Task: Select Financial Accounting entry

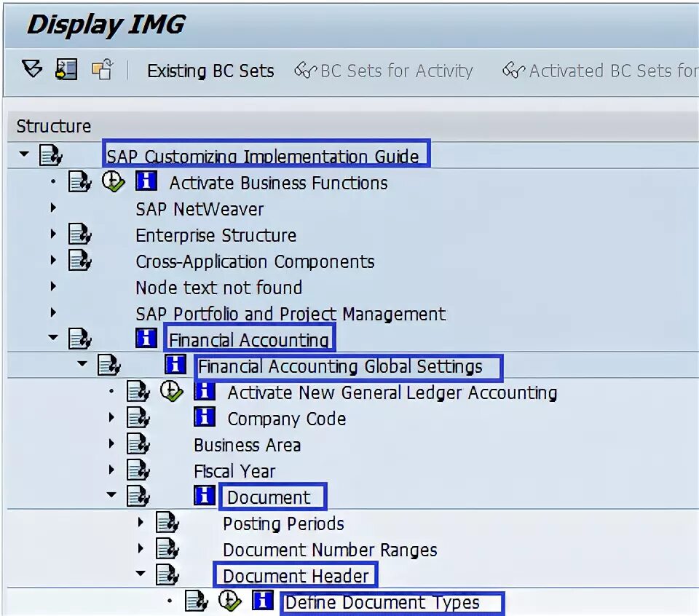Action: point(249,341)
